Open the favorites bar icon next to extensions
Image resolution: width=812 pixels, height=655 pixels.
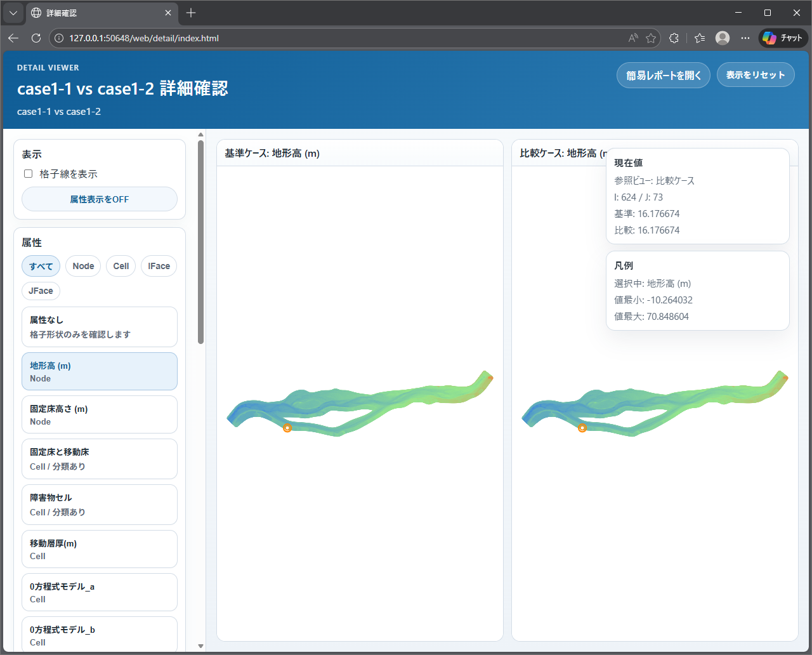click(698, 38)
